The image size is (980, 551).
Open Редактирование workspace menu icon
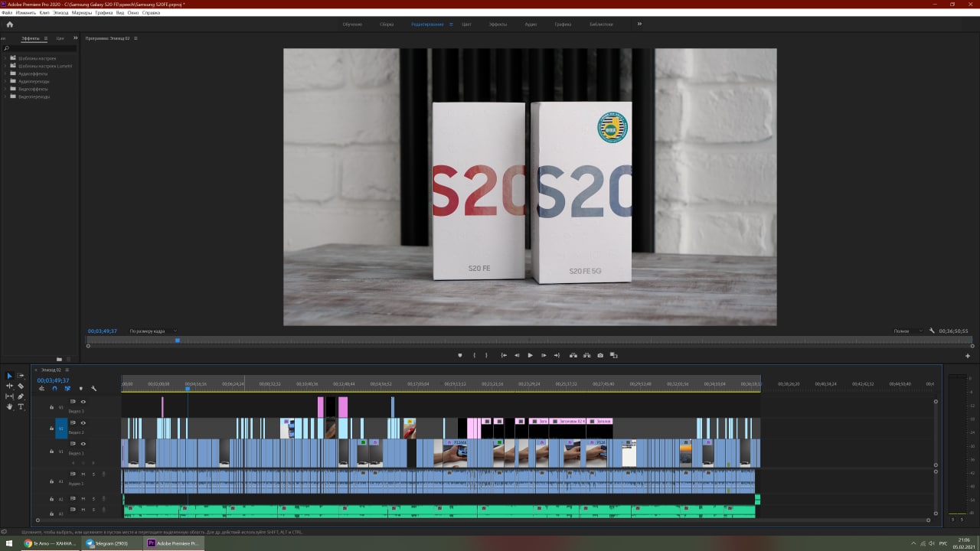(x=451, y=24)
